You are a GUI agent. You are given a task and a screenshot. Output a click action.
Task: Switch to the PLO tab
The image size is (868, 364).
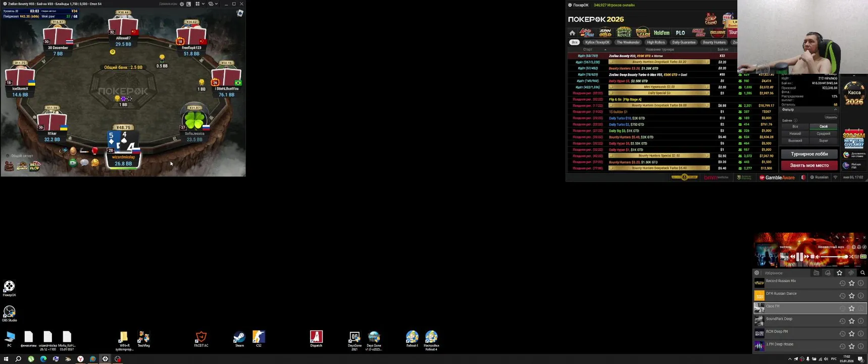point(680,33)
